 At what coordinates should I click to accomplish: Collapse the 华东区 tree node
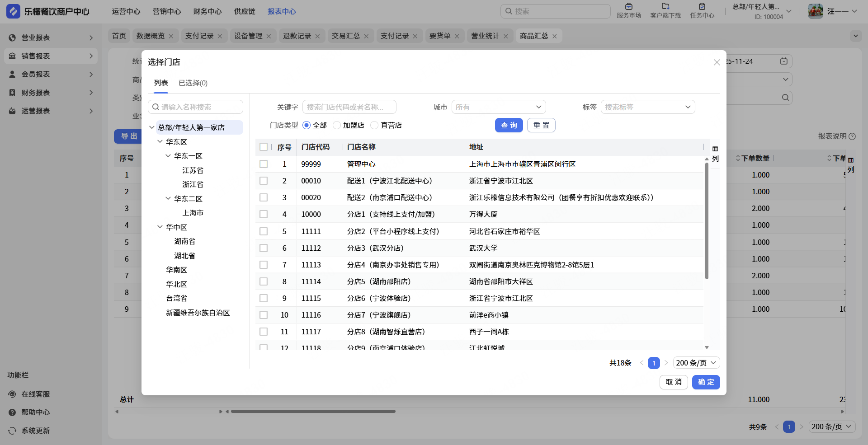click(x=160, y=141)
